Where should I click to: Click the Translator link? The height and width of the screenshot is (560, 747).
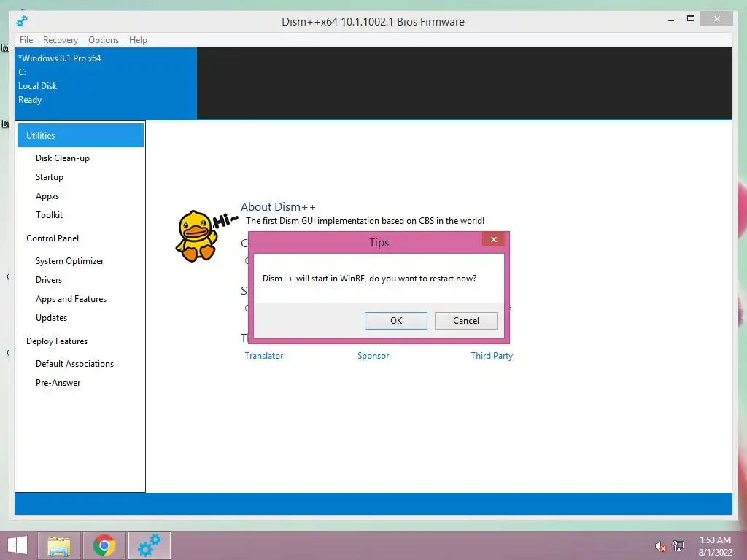pos(263,356)
